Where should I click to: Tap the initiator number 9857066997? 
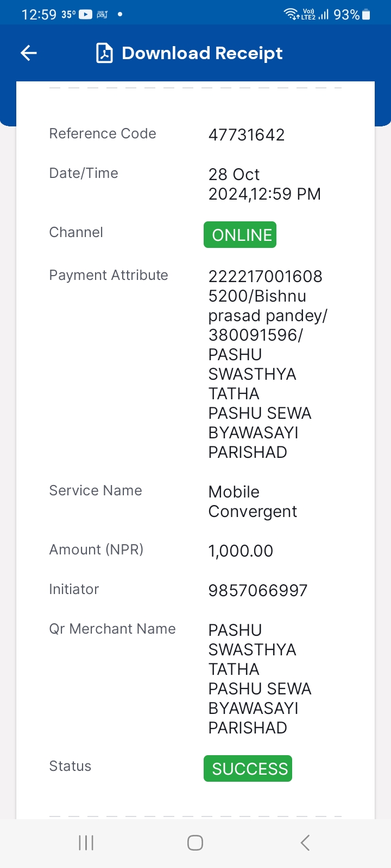click(258, 590)
